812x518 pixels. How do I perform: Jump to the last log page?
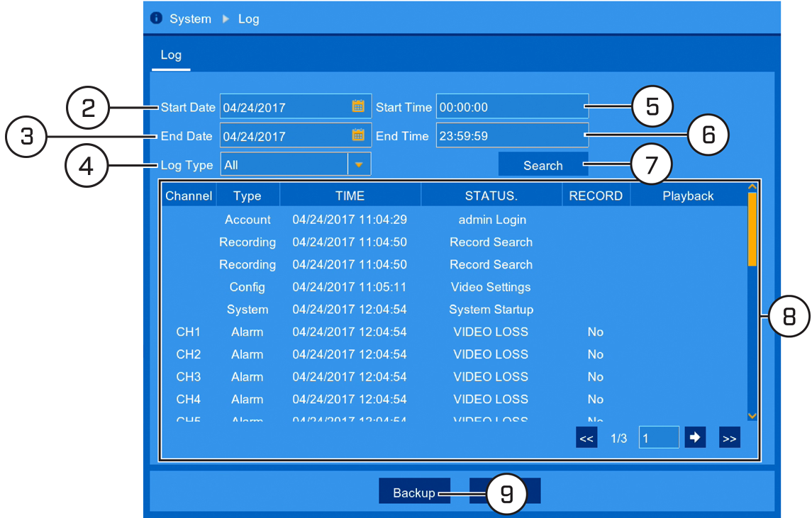tap(729, 438)
